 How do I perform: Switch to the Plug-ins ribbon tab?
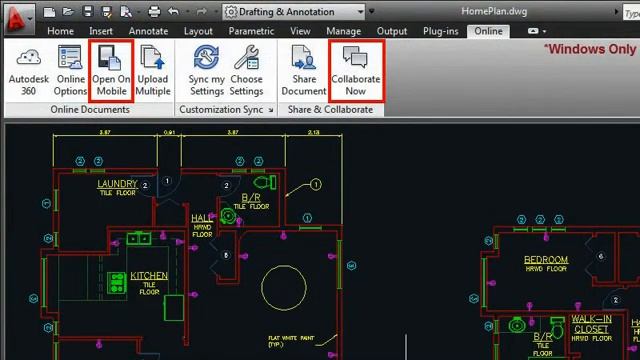click(x=440, y=31)
